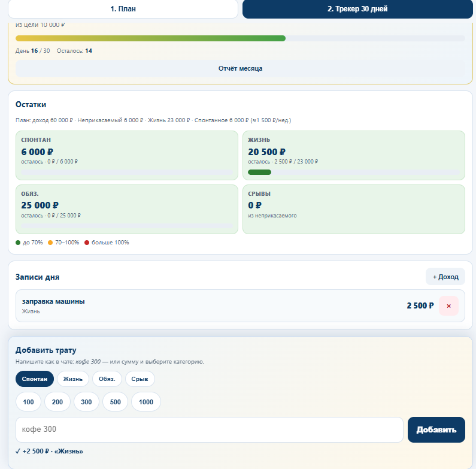Click the monthly goal progress bar
This screenshot has width=476, height=469.
(240, 38)
